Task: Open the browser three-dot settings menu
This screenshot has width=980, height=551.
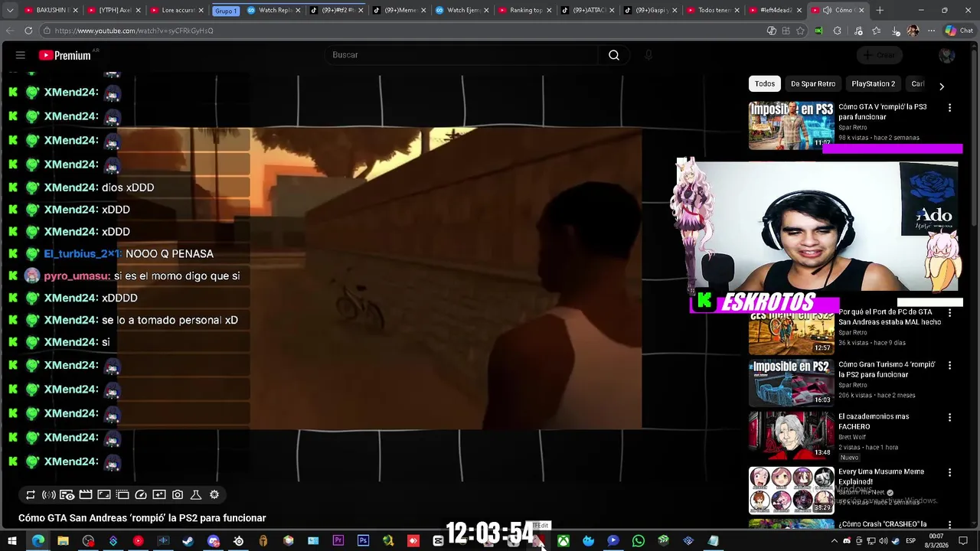Action: tap(931, 31)
